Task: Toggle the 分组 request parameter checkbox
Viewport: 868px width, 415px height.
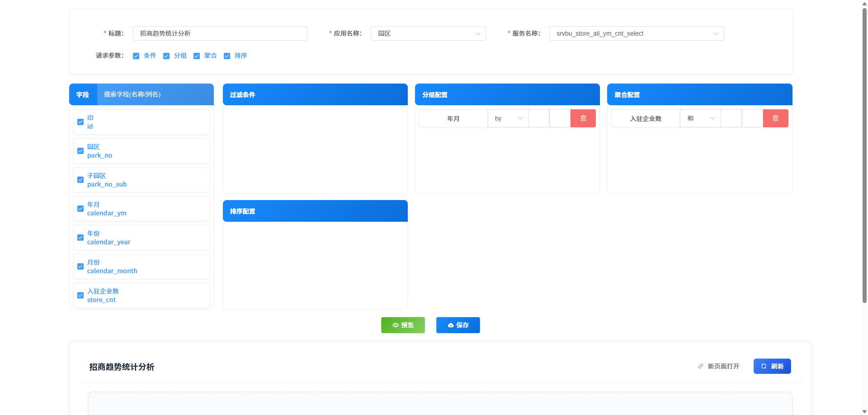Action: [166, 56]
